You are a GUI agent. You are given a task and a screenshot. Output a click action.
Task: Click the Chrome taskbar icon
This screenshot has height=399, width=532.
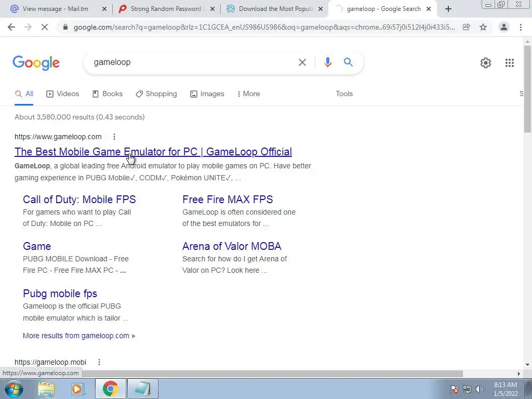[x=110, y=389]
